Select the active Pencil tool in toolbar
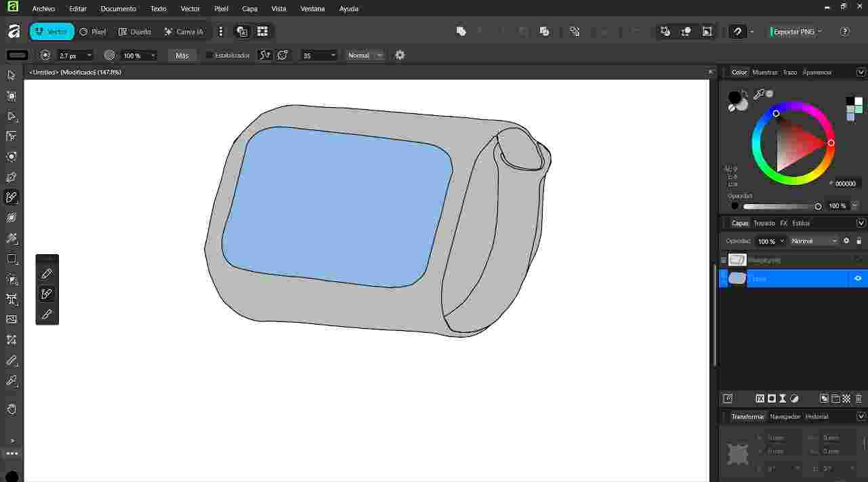Screen dimensions: 868x482 pos(12,197)
